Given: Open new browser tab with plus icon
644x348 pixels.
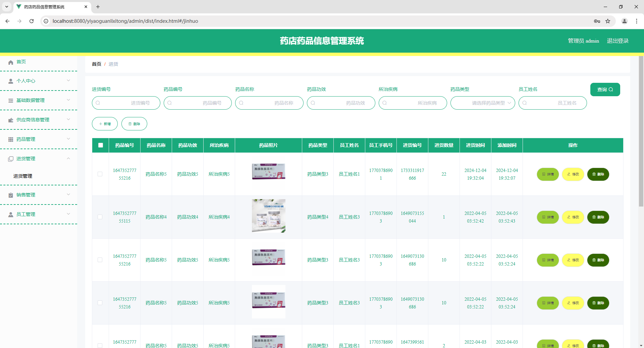Looking at the screenshot, I should (x=98, y=7).
